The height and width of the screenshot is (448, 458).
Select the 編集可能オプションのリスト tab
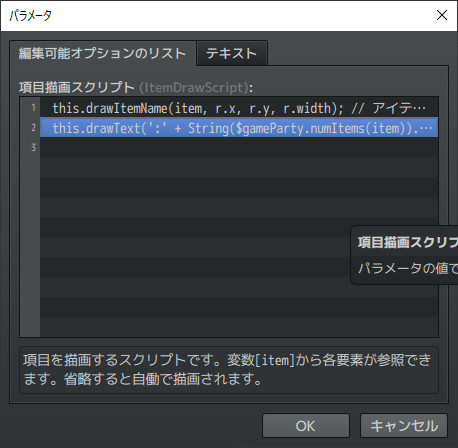[102, 53]
